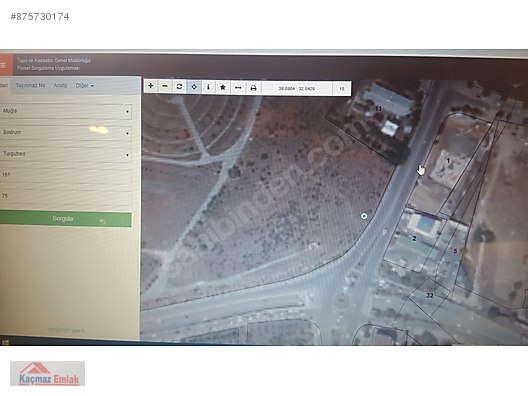Image resolution: width=528 pixels, height=396 pixels.
Task: Toggle the crosshair parcel-select tool
Action: [194, 87]
